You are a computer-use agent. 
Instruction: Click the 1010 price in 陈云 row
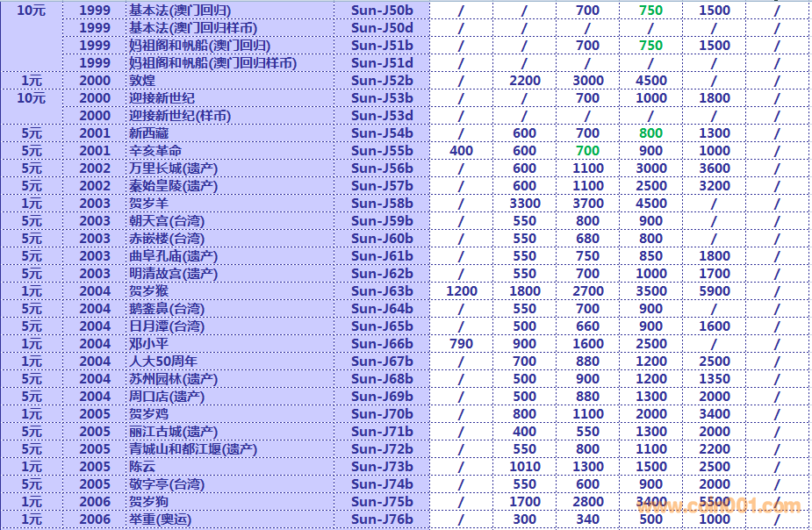point(524,467)
